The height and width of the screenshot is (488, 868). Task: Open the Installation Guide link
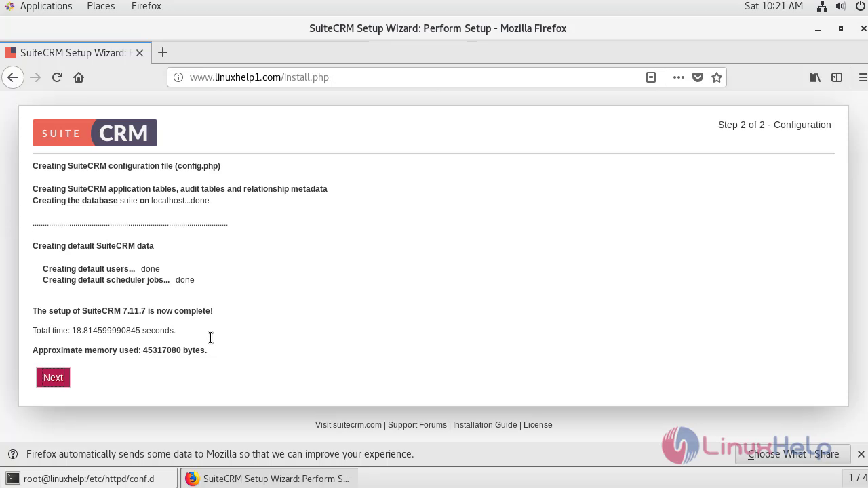click(485, 425)
